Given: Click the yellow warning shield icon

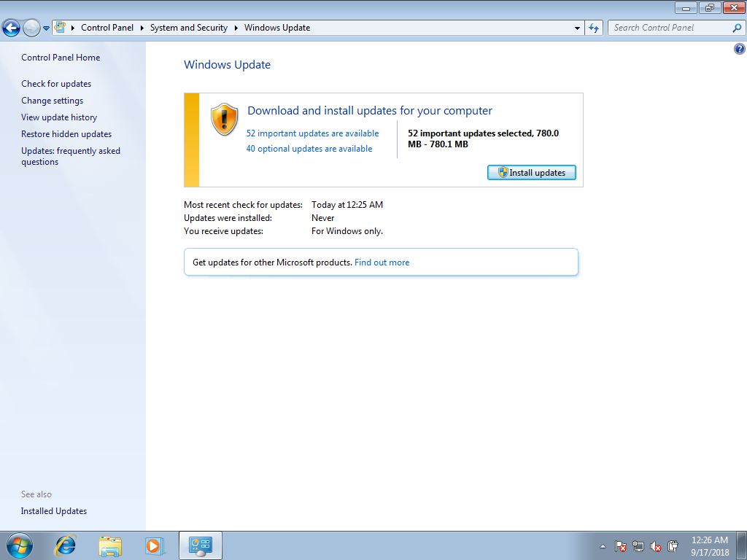Looking at the screenshot, I should pos(224,119).
